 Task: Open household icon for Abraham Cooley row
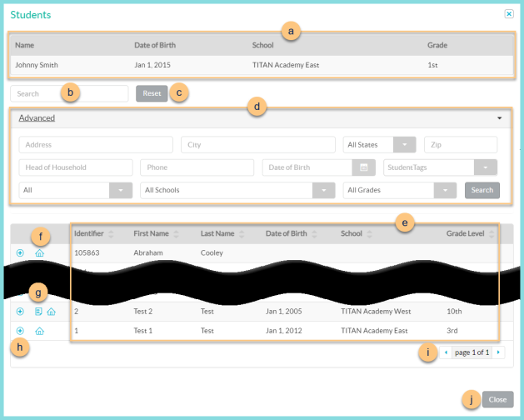(39, 252)
